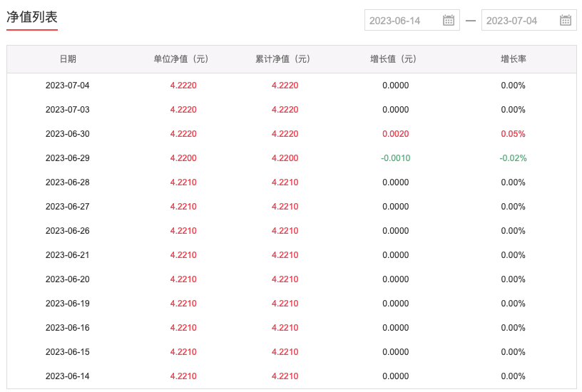
Task: Click the end date calendar icon
Action: (566, 21)
